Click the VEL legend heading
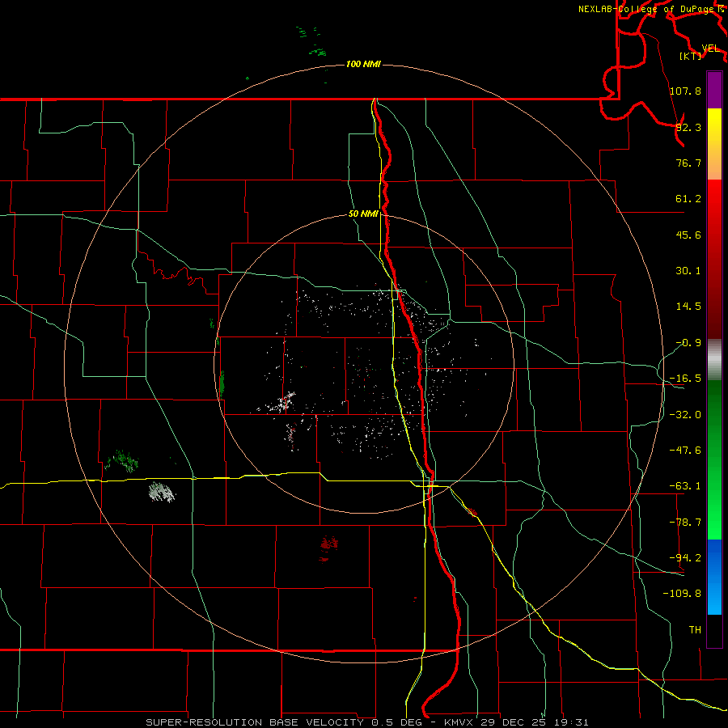Screen dimensions: 728x728 pos(710,49)
